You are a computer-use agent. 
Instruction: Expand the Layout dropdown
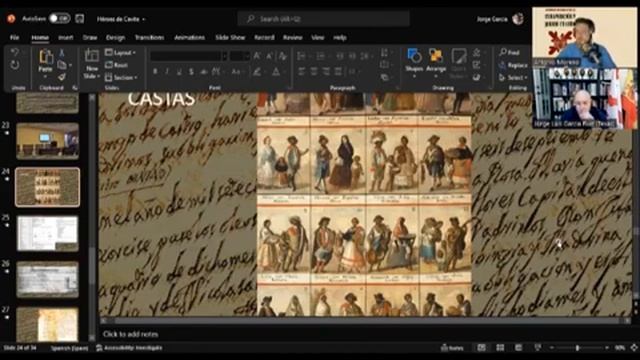click(x=120, y=53)
